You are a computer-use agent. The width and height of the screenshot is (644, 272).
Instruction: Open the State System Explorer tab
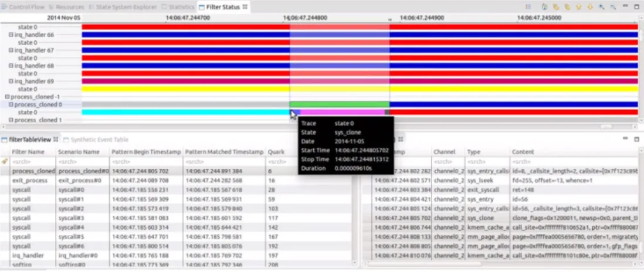coord(123,7)
